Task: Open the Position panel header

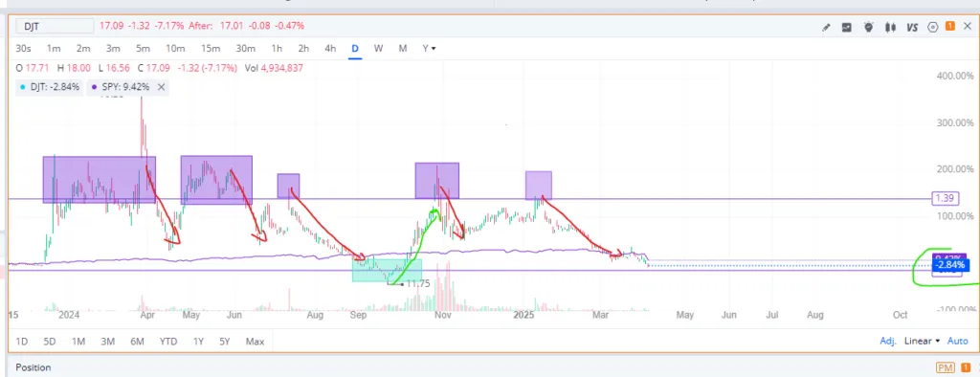Action: tap(33, 367)
